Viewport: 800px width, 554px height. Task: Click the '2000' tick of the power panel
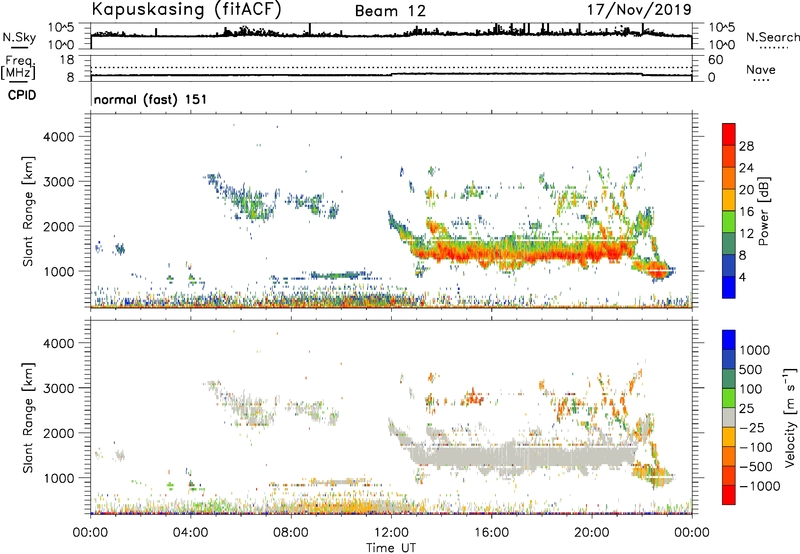pyautogui.click(x=59, y=226)
